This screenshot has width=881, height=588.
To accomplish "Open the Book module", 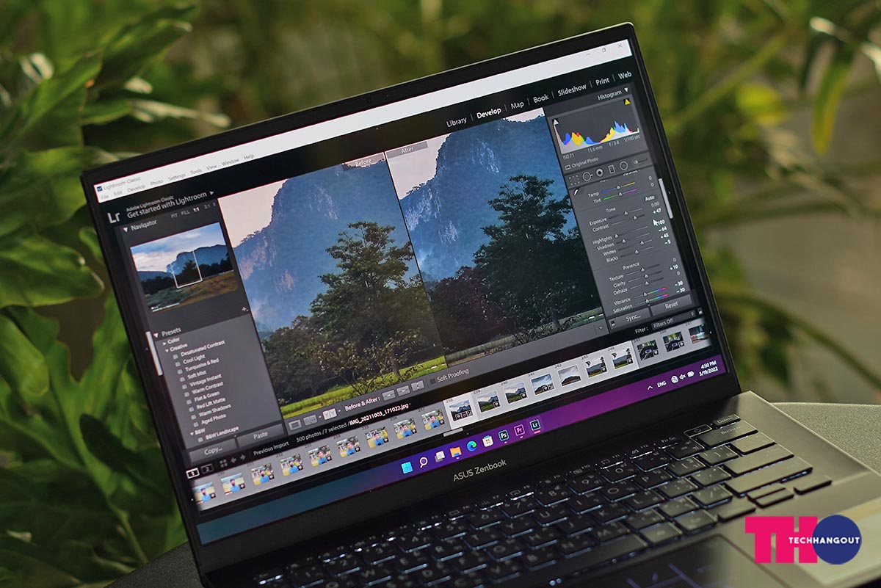I will (541, 98).
